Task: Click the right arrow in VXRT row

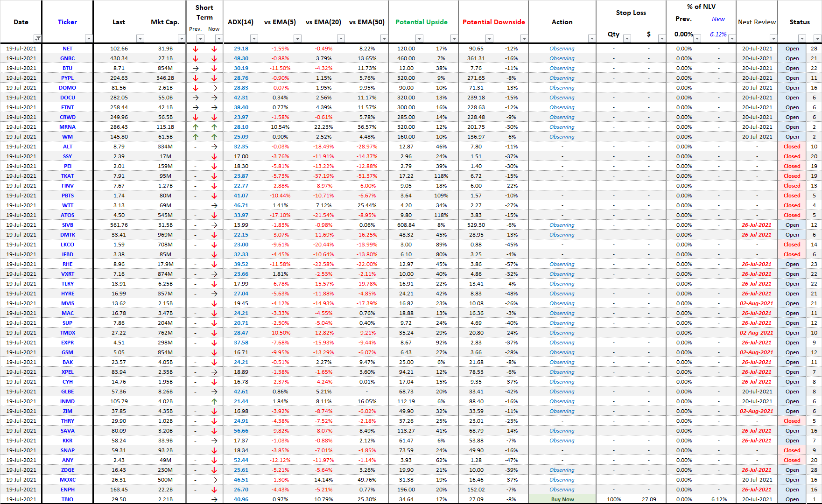Action: 214,274
